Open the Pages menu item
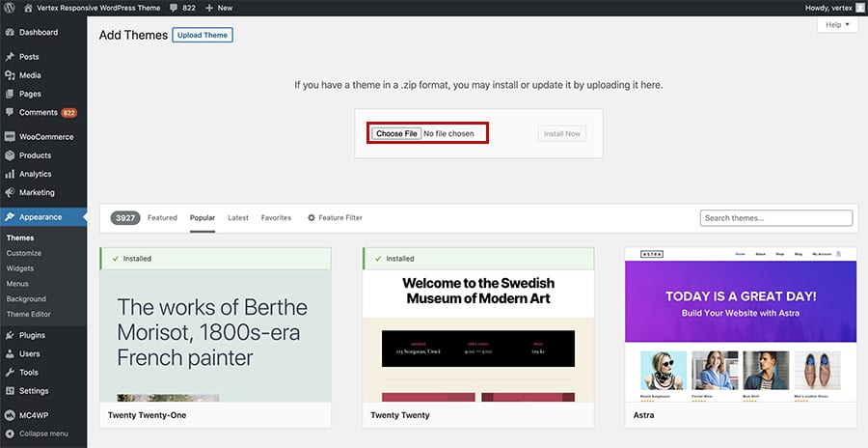This screenshot has width=868, height=448. coord(30,94)
